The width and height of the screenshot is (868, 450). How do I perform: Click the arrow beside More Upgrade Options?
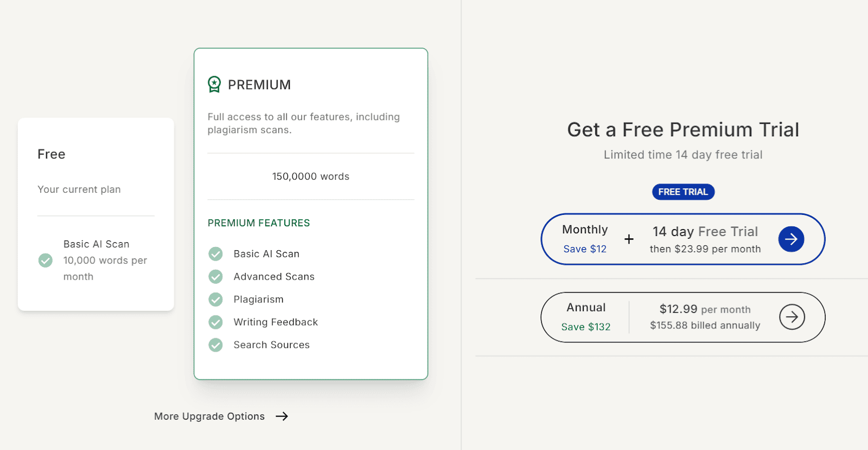click(x=282, y=416)
